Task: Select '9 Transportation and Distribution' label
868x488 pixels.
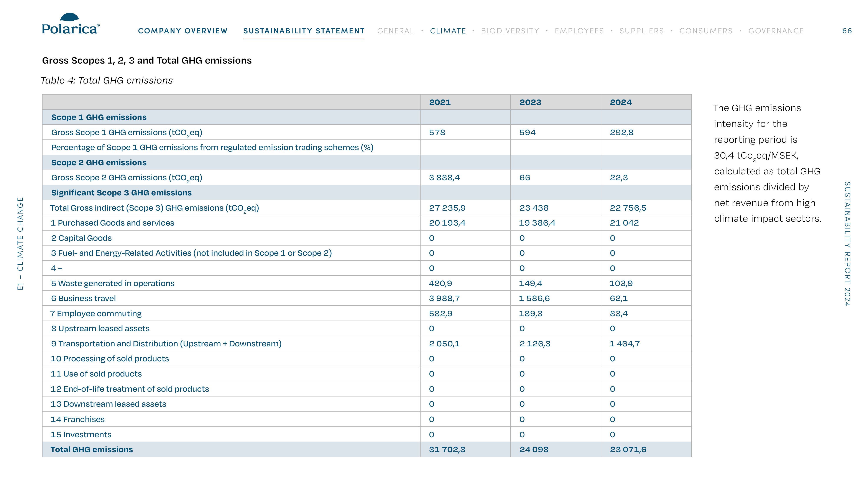Action: pyautogui.click(x=166, y=344)
